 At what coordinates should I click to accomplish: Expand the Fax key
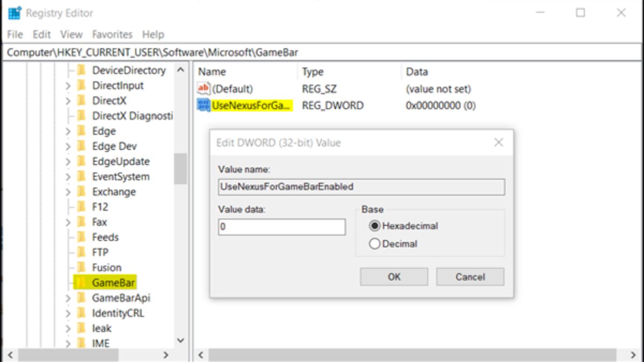click(68, 222)
